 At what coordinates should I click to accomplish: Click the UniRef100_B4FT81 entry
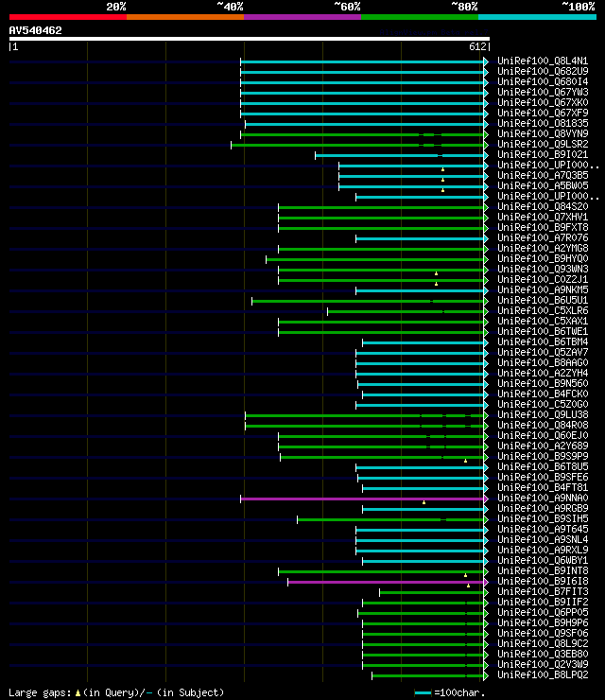pos(543,487)
